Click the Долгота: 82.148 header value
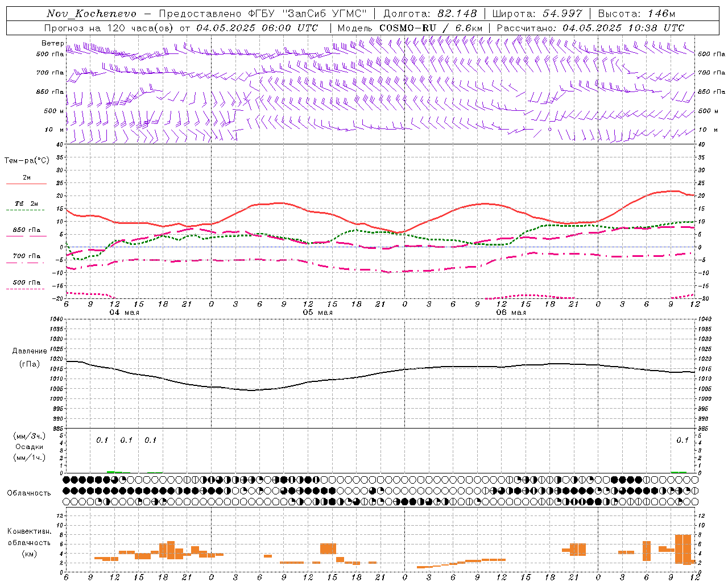Viewport: 728px width, 582px height. [x=430, y=14]
